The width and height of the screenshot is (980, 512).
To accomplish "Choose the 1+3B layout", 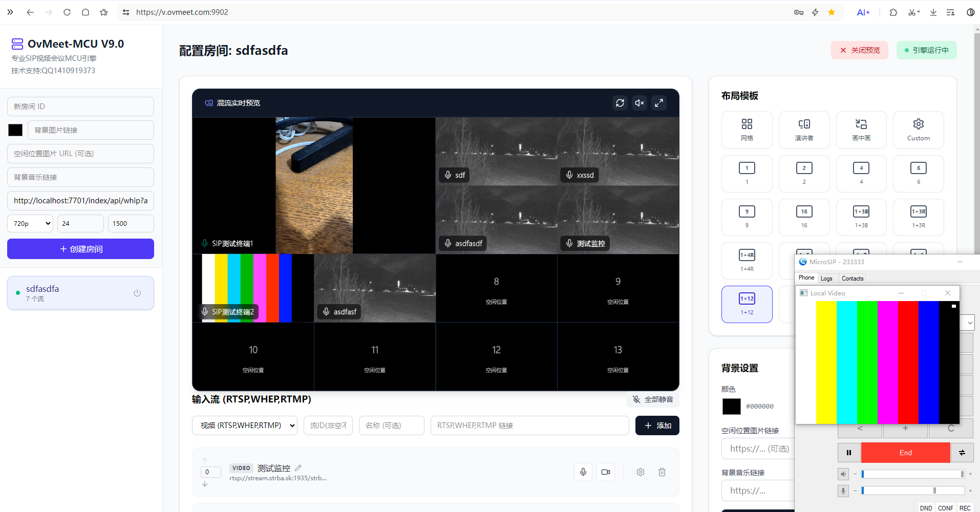I will point(861,217).
